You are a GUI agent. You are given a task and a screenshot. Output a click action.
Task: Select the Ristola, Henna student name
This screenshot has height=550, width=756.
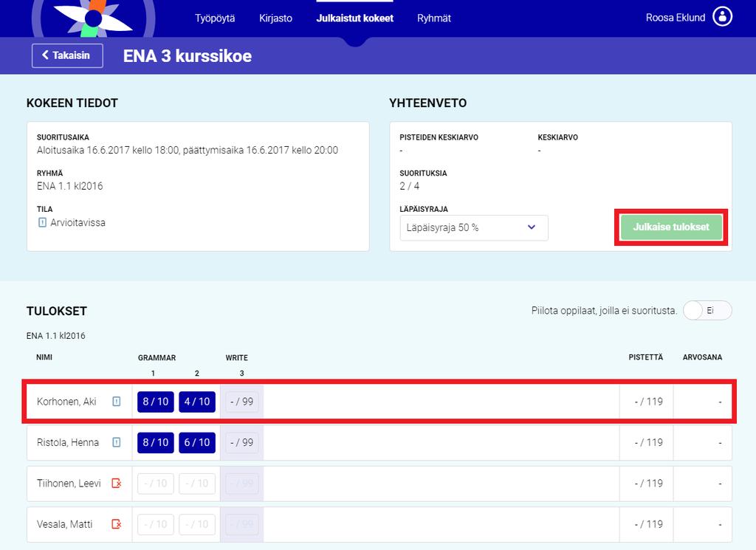pos(68,442)
